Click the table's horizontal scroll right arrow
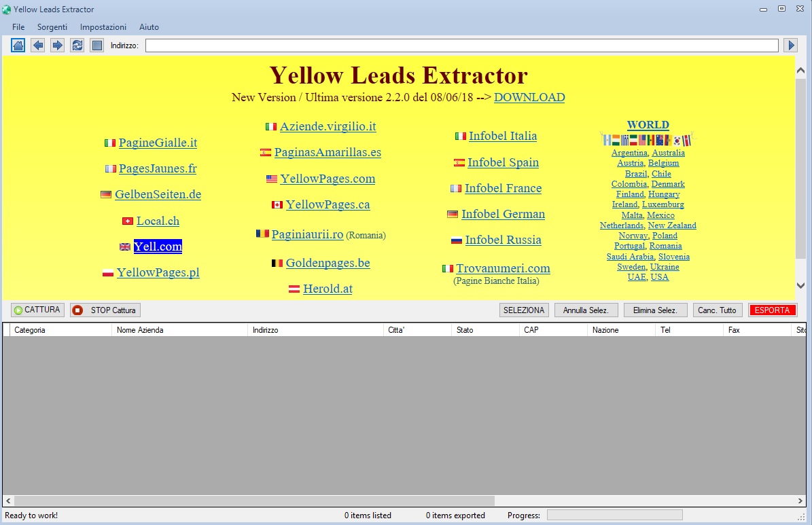The image size is (812, 525). click(x=800, y=501)
